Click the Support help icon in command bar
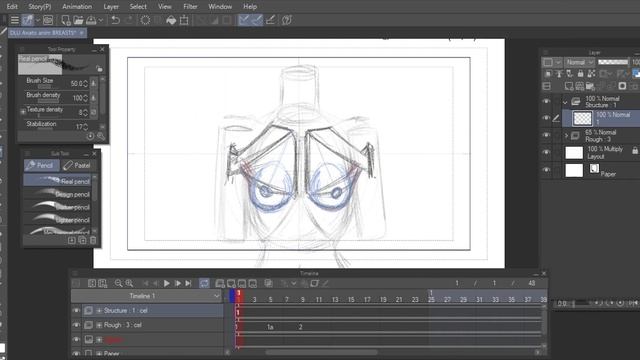 coord(287,20)
